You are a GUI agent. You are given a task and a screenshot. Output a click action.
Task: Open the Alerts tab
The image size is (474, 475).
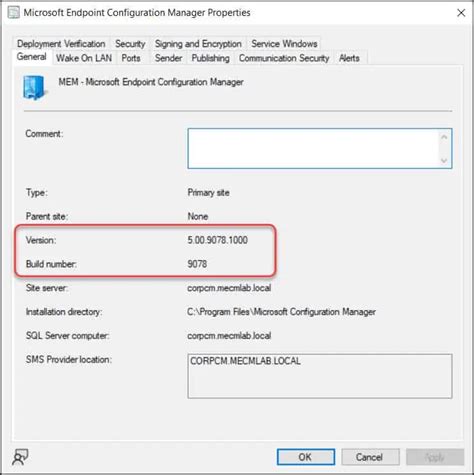point(349,58)
